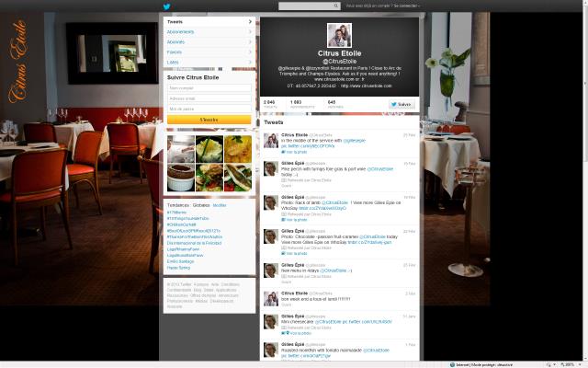Open the Listes sidebar item
This screenshot has width=588, height=368.
(209, 63)
